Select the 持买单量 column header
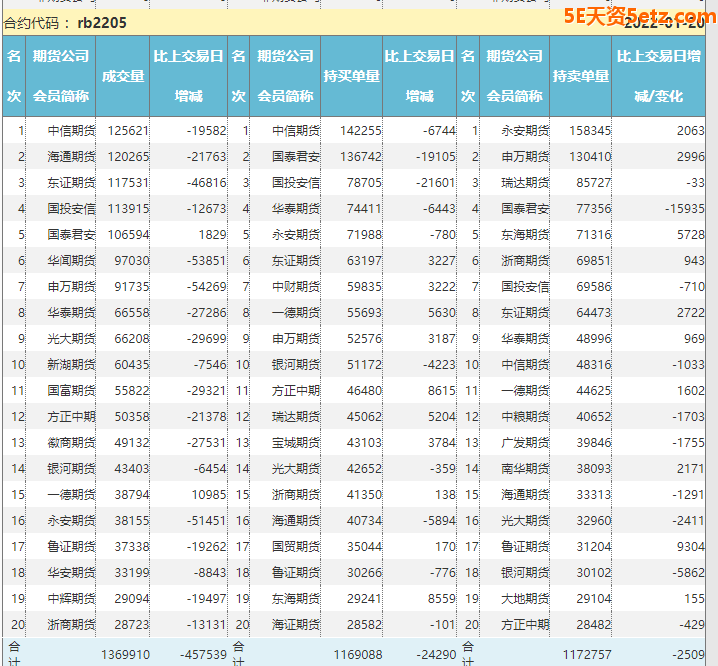Viewport: 718px width, 666px height. (351, 76)
